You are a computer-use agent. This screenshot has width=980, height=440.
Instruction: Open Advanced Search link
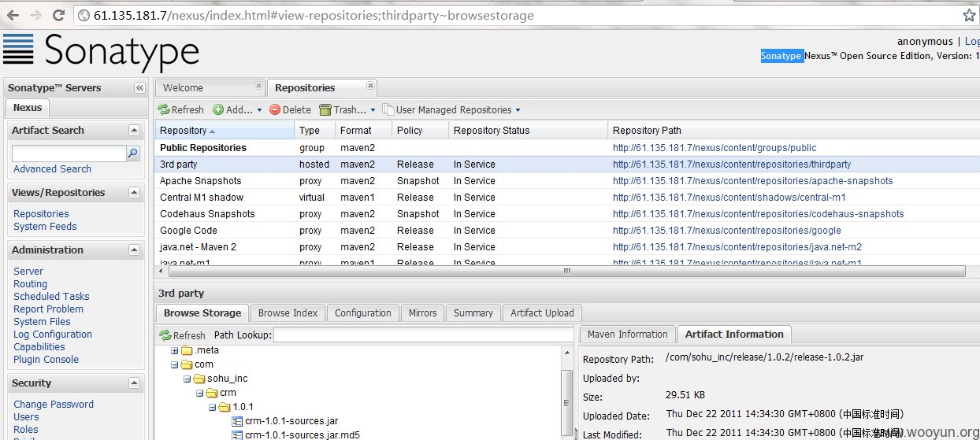coord(52,169)
